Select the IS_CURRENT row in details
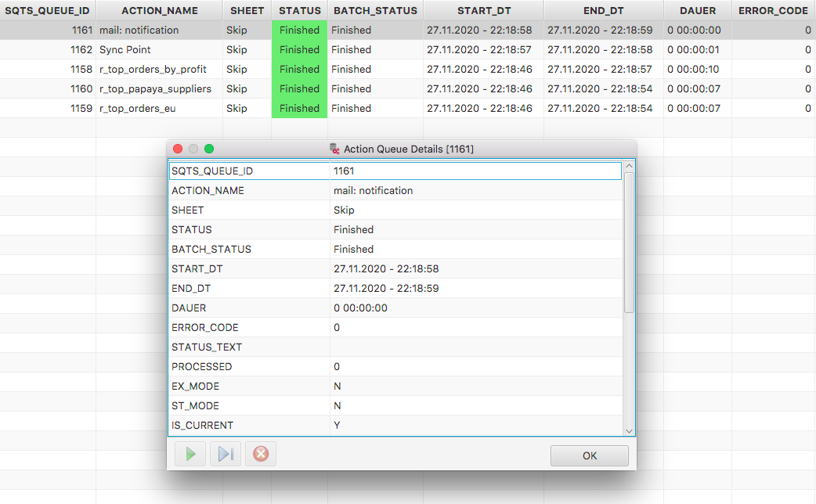This screenshot has width=816, height=504. [x=395, y=425]
